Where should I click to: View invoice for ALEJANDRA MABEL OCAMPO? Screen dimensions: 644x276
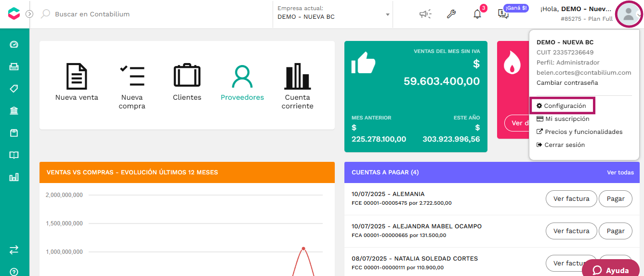tap(571, 231)
